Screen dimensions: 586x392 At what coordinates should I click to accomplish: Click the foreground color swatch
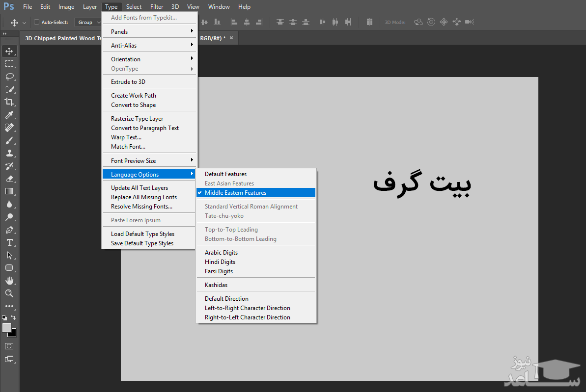point(7,328)
